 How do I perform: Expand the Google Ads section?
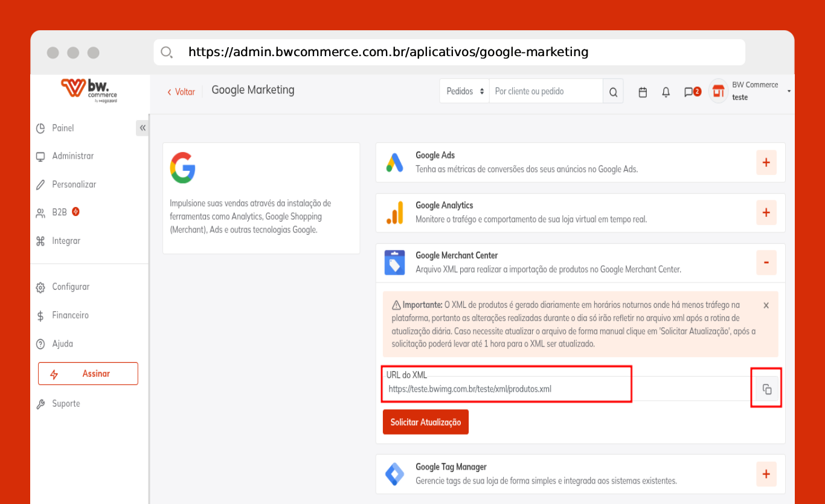pyautogui.click(x=766, y=162)
